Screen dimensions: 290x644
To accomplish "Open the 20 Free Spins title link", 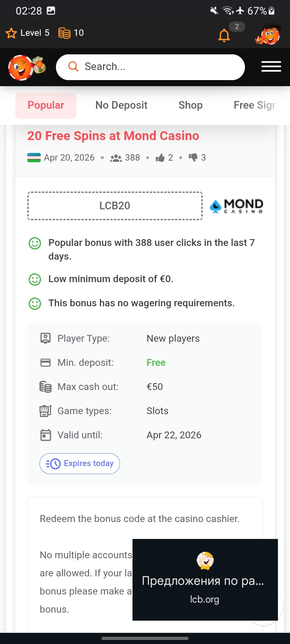I will point(113,136).
